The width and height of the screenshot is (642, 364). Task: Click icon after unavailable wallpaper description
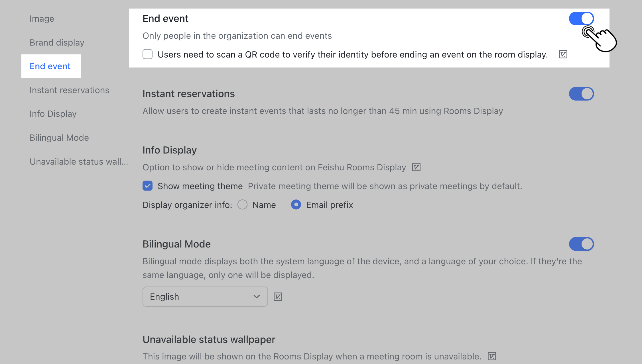(492, 356)
